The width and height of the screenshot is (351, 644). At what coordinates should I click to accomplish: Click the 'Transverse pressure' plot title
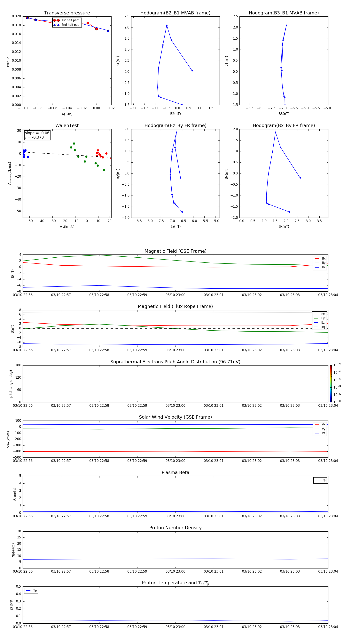67,13
